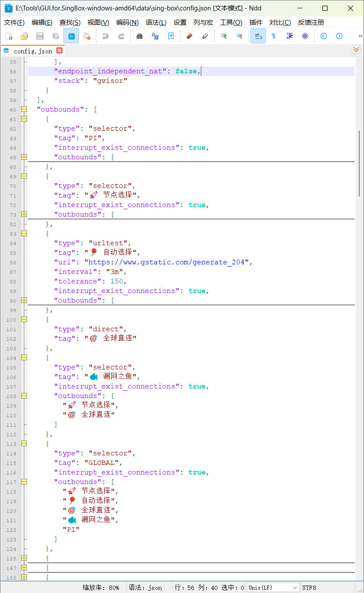Viewport: 364px width, 593px height.
Task: Zoom in using the magnifier plus icon
Action: [224, 36]
